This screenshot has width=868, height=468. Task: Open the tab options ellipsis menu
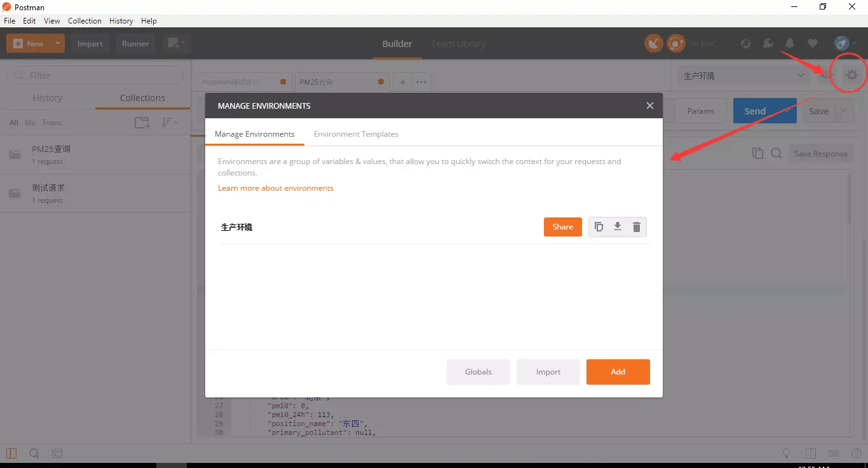coord(421,82)
